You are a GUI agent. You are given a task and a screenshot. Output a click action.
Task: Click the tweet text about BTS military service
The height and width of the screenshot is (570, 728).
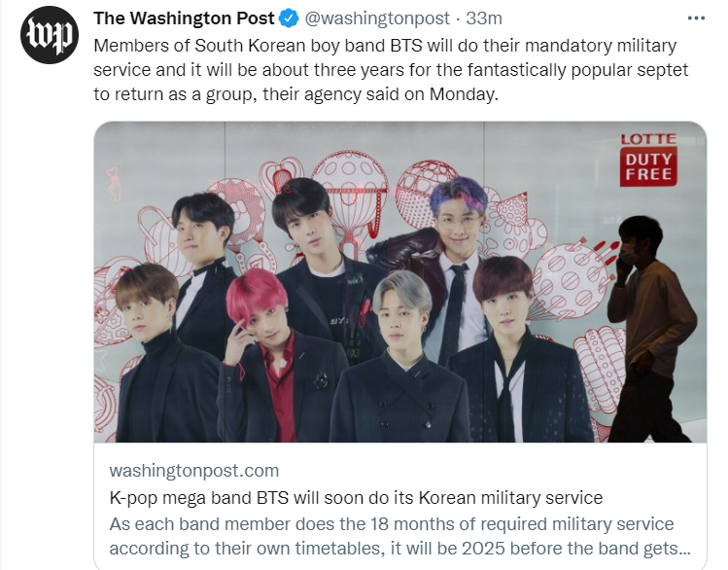[391, 70]
